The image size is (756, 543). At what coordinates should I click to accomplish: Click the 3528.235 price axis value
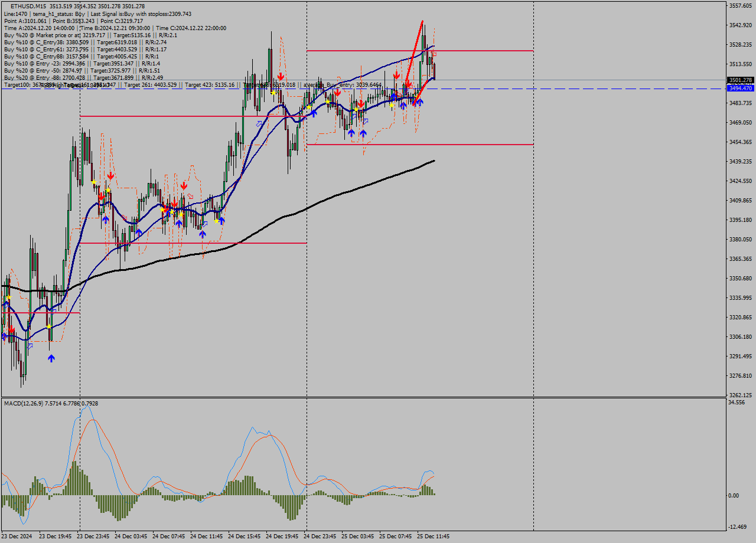tap(741, 44)
